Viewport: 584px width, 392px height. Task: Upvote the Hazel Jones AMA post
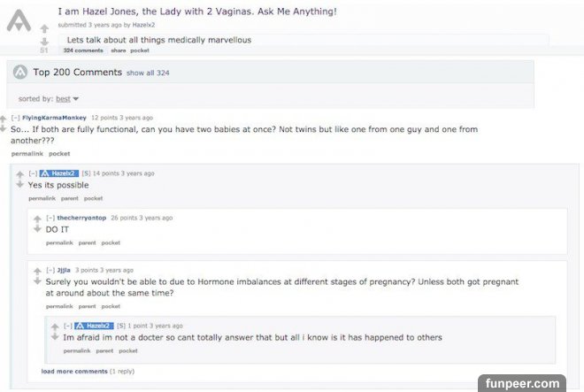point(44,28)
